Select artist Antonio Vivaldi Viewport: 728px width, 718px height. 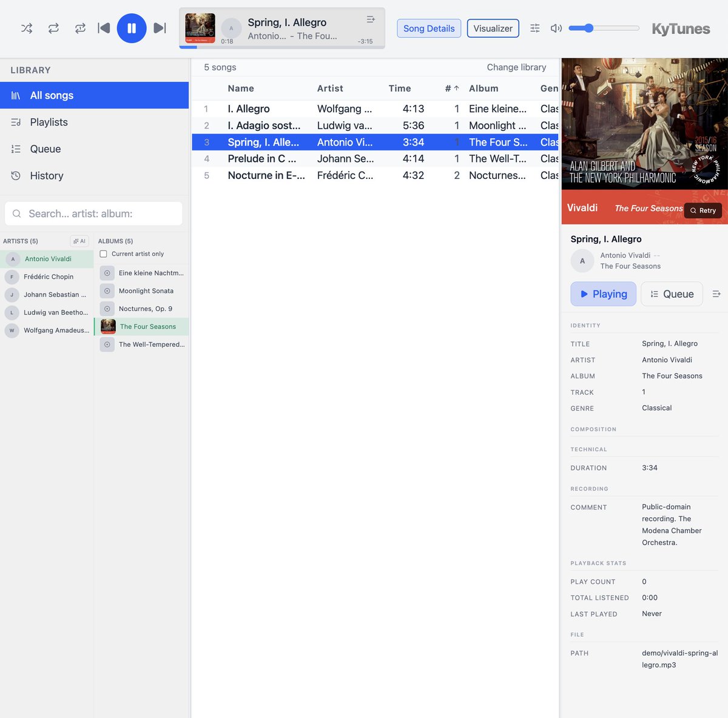[x=47, y=259]
